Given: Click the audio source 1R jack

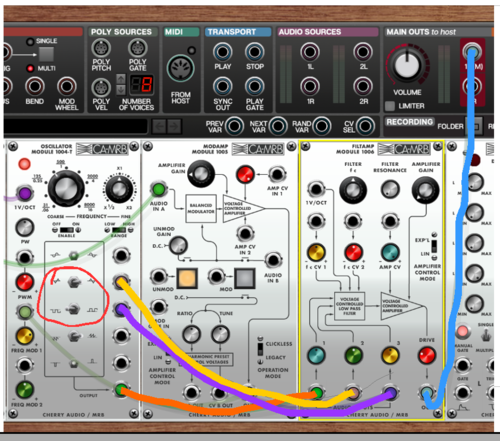Looking at the screenshot, I should point(310,86).
